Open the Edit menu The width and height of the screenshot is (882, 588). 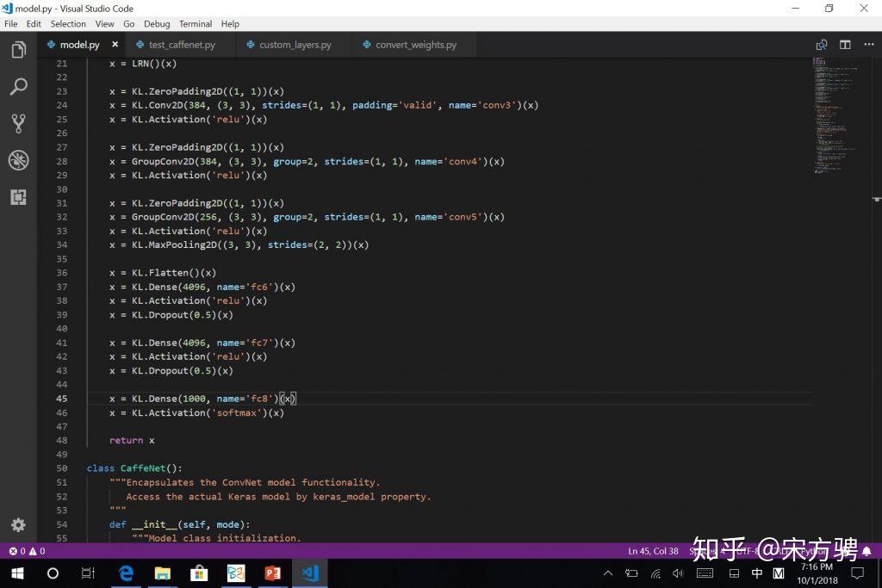(x=34, y=23)
